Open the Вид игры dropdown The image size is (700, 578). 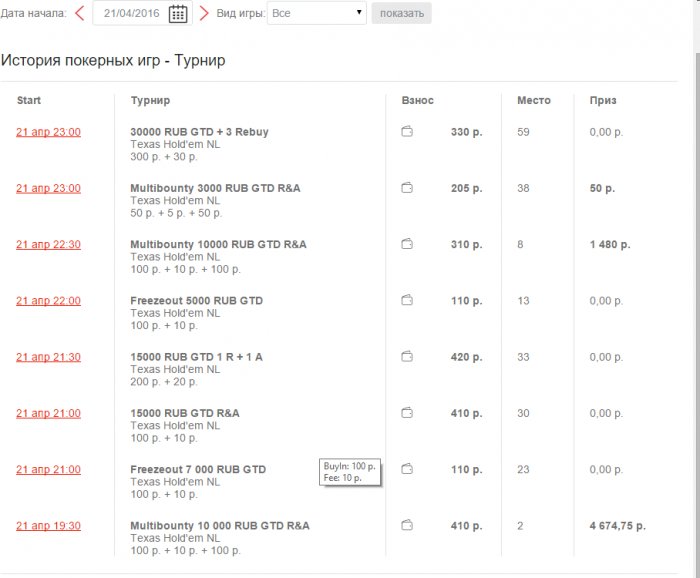point(318,13)
